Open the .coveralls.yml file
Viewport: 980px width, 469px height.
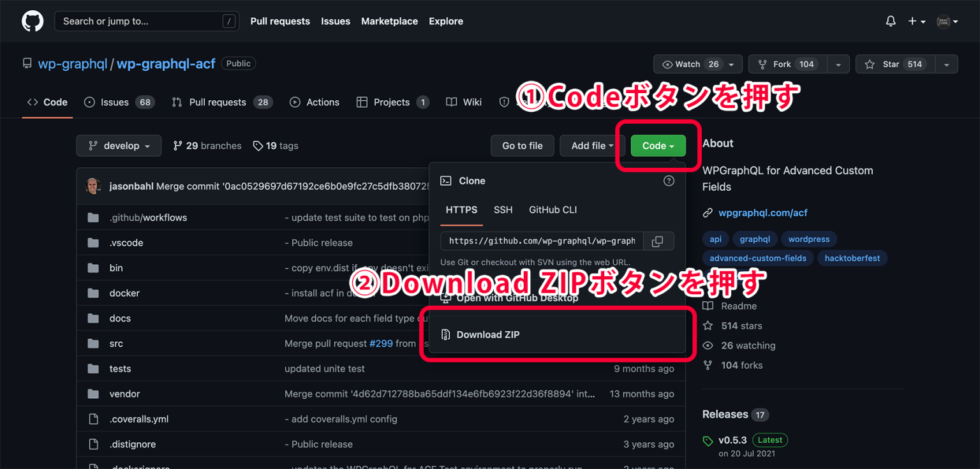point(138,419)
